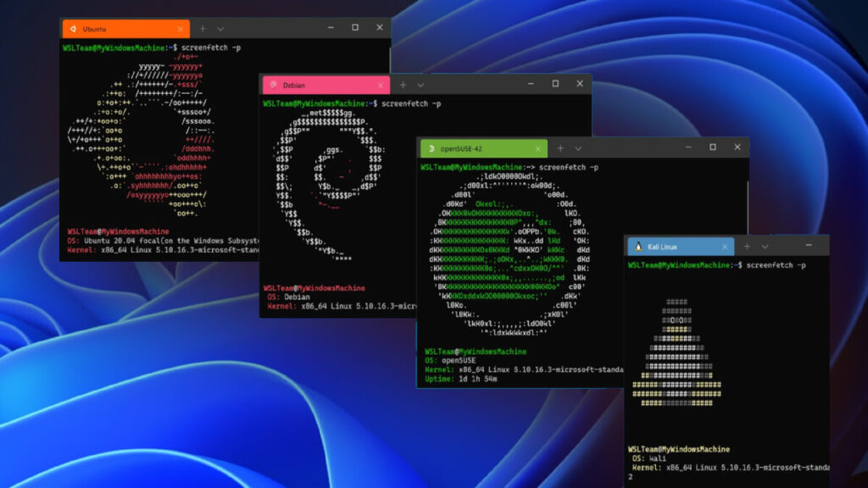Screen dimensions: 868x488
Task: Minimize the Kali Linux terminal window
Action: (x=809, y=245)
